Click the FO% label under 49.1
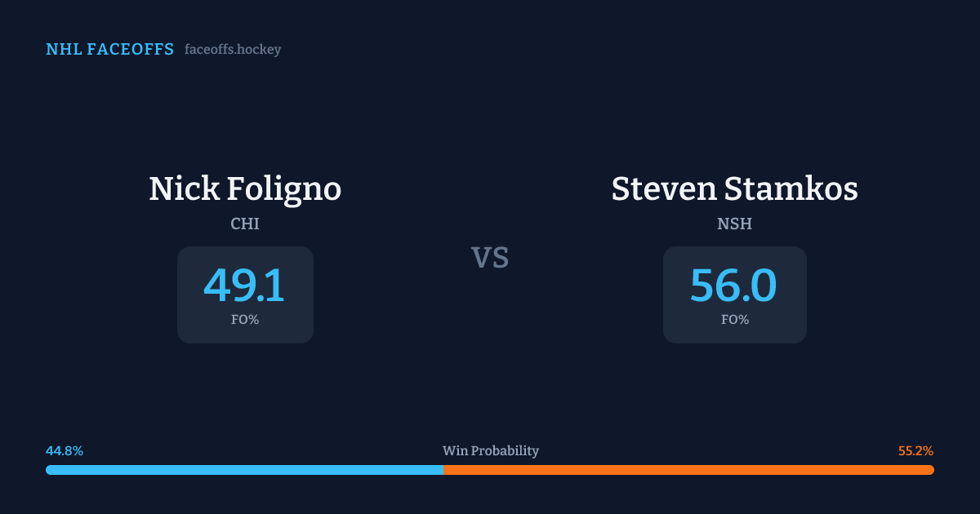 pos(245,320)
